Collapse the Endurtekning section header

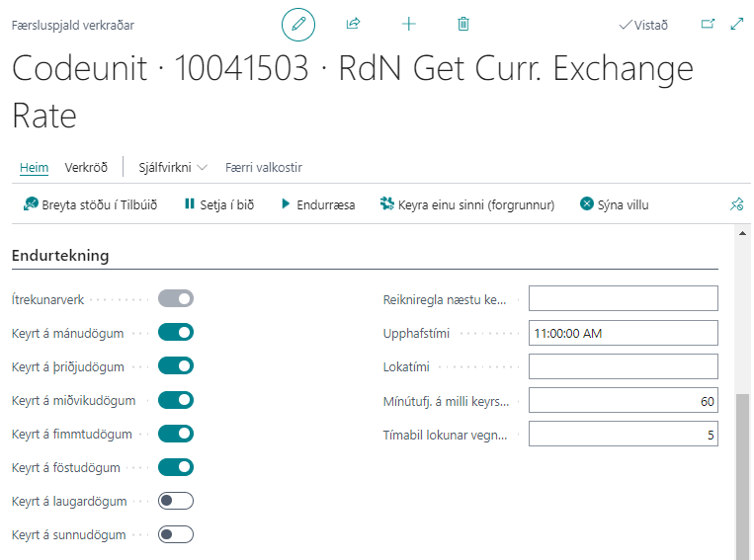pyautogui.click(x=60, y=256)
